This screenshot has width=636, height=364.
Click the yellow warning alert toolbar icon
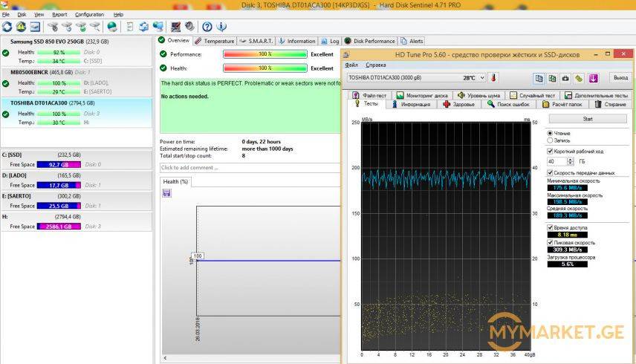21,27
